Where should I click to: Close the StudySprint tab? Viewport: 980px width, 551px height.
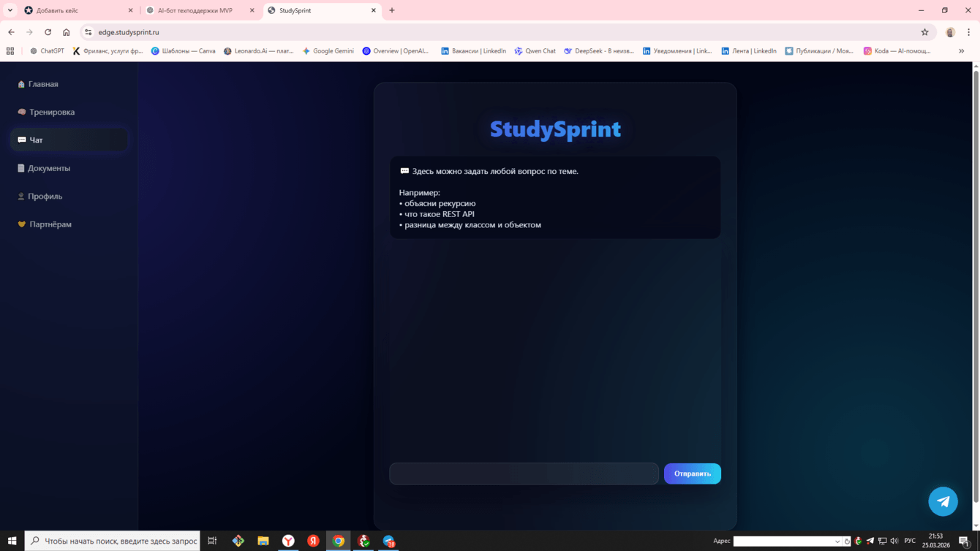[374, 10]
